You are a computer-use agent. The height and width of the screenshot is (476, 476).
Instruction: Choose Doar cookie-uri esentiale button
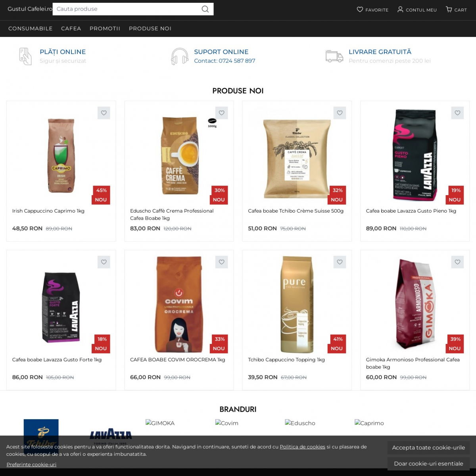pos(428,463)
